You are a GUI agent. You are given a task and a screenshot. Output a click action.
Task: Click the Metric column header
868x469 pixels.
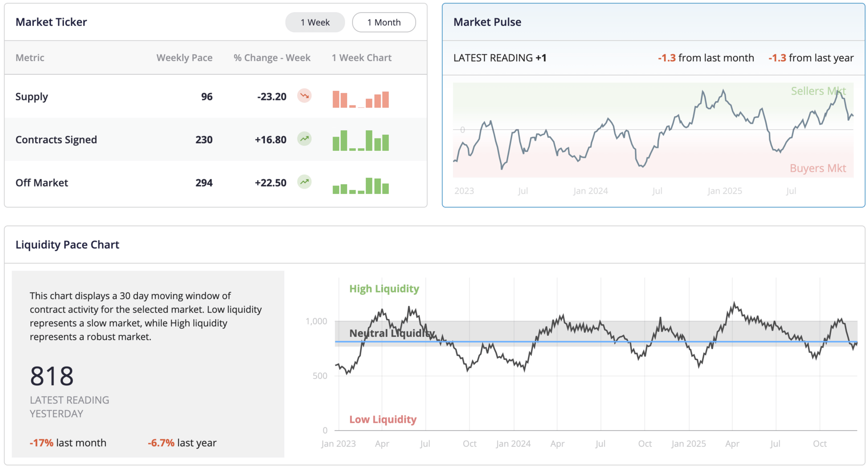click(x=30, y=58)
